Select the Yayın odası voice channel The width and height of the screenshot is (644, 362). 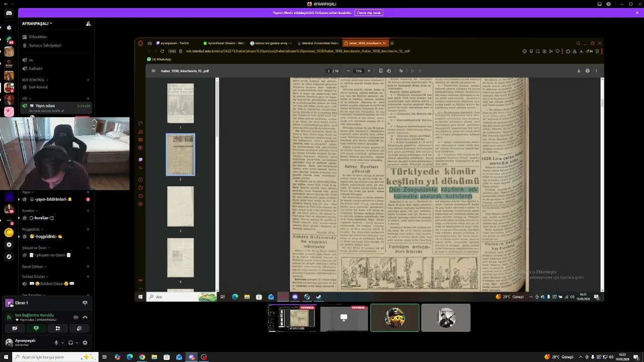(x=55, y=108)
